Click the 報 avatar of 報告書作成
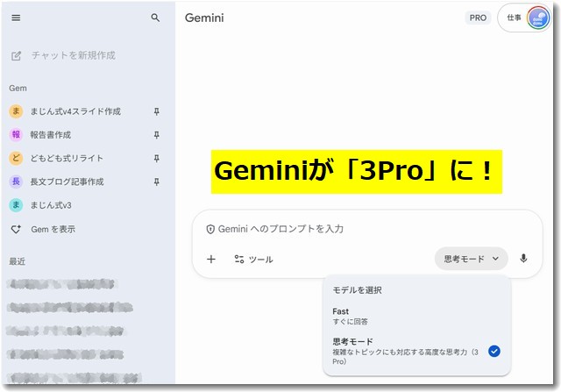Viewport: 561px width, 392px height. coord(16,134)
